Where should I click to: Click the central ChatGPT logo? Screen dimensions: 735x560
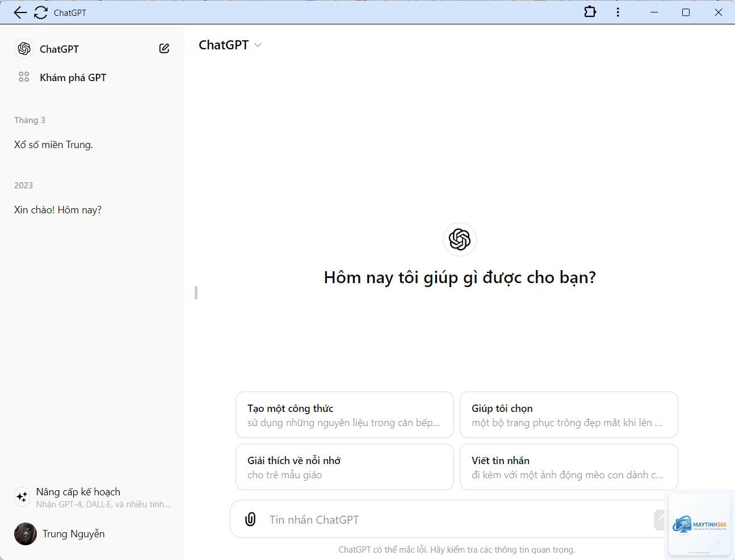pyautogui.click(x=460, y=239)
